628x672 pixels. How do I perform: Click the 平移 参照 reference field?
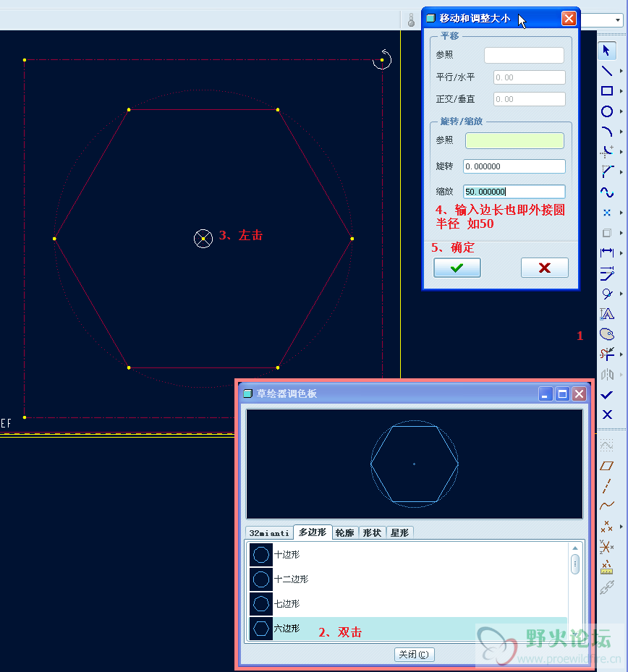524,55
